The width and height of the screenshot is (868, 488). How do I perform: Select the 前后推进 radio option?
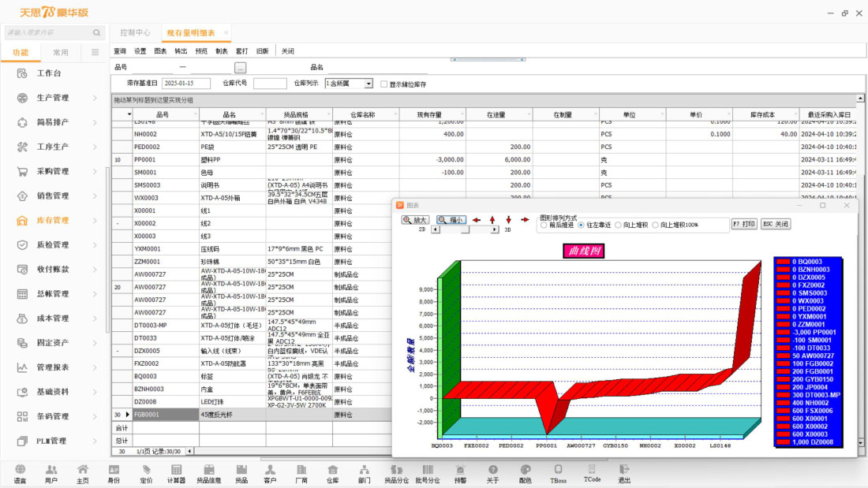coord(544,225)
